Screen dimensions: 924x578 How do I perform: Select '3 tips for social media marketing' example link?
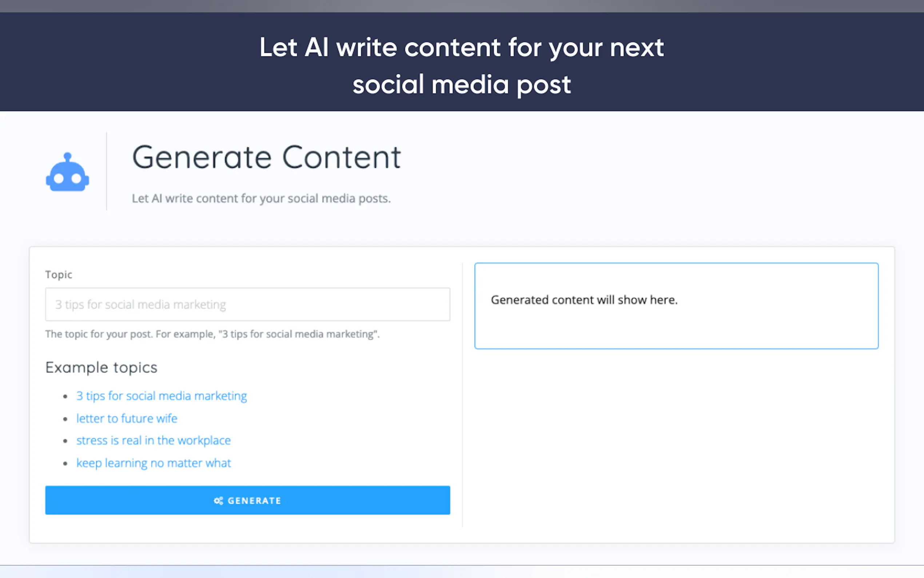tap(162, 396)
